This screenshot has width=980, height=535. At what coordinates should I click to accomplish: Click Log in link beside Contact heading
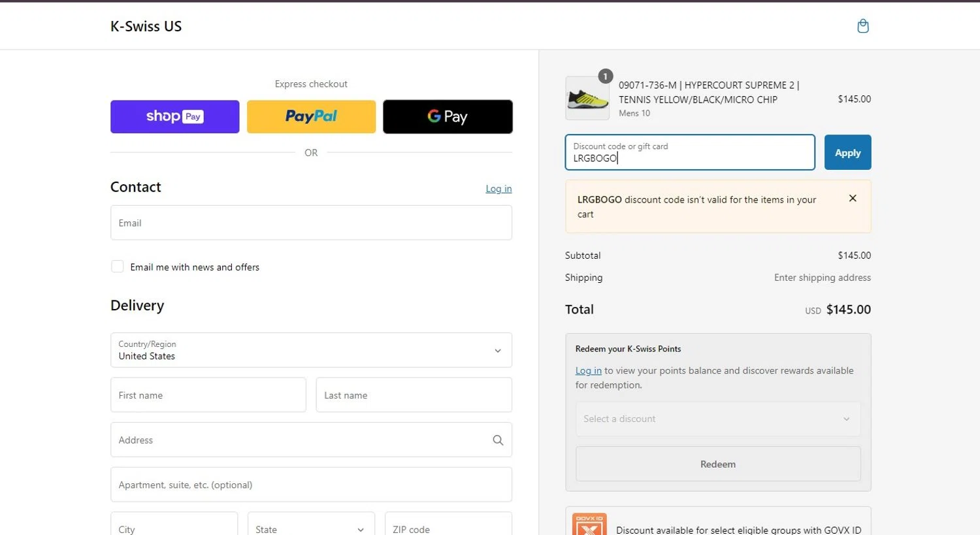(x=498, y=189)
